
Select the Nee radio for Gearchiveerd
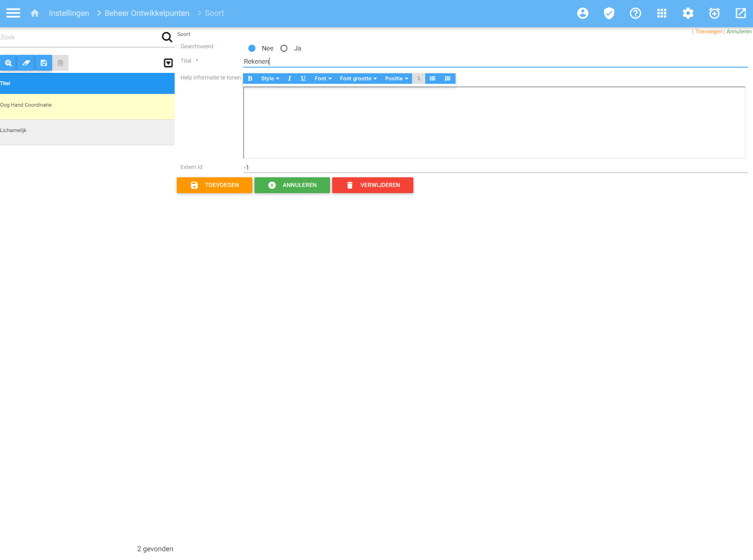point(252,48)
